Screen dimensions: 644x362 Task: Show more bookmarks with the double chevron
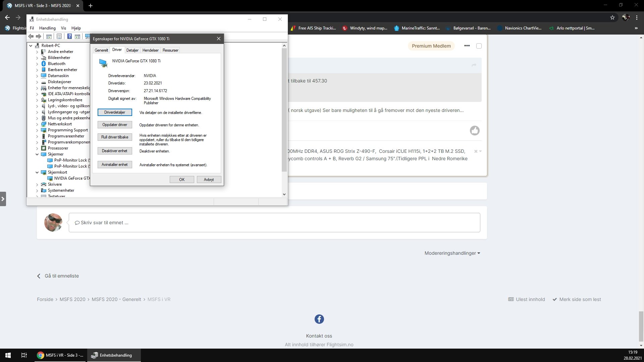coord(636,28)
